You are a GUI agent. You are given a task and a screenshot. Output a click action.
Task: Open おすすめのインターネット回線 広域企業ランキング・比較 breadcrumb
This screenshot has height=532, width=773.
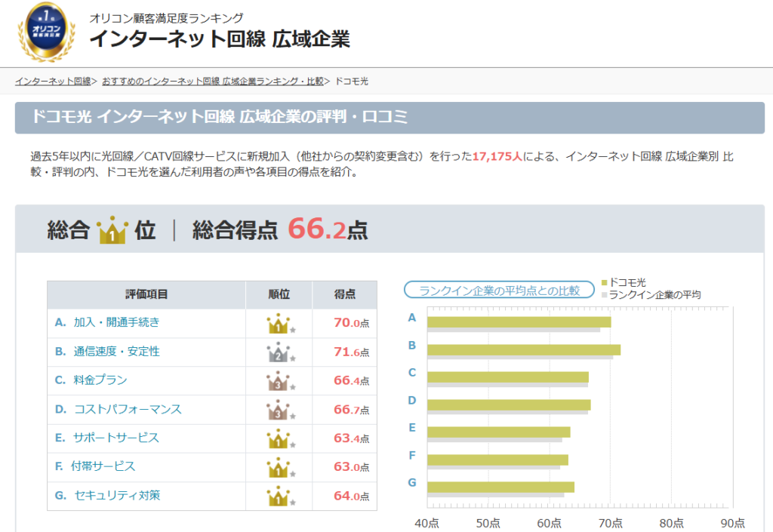pos(213,81)
